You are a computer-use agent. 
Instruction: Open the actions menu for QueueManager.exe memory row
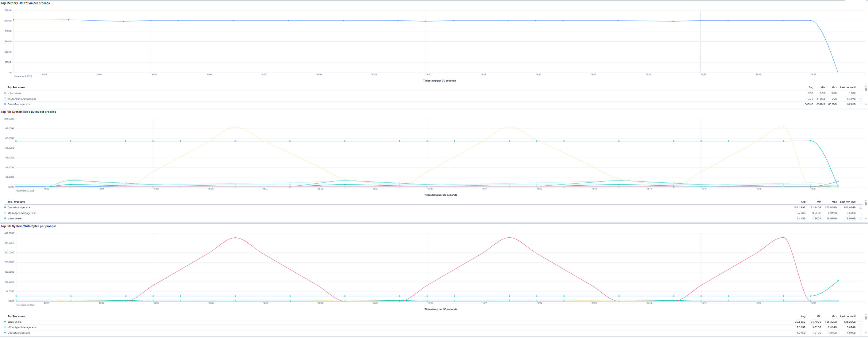tap(861, 104)
